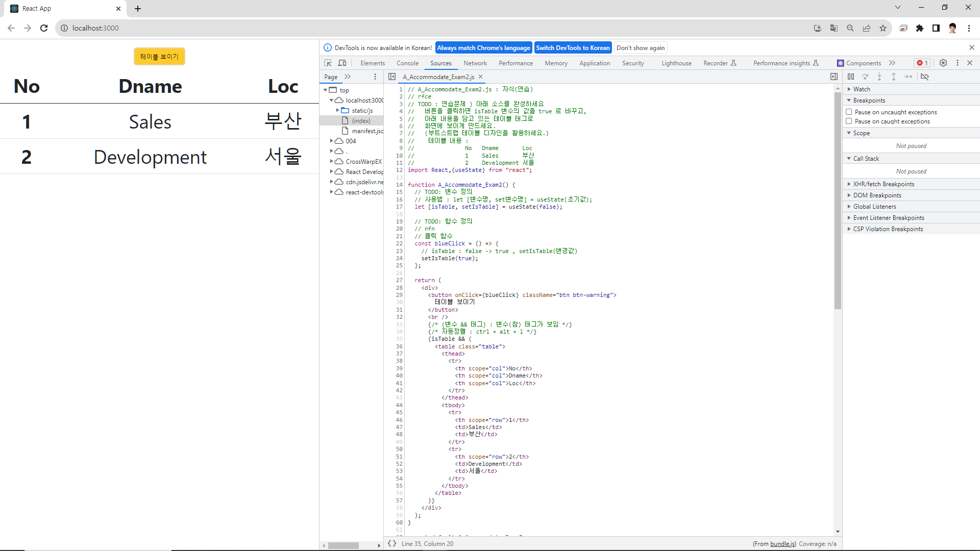Toggle the file navigator sidebar icon

(392, 77)
